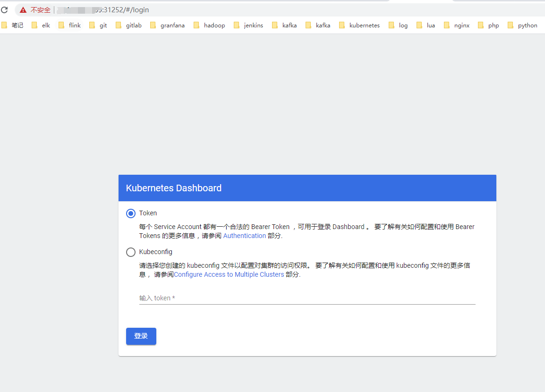
Task: Open the php bookmark folder
Action: 488,25
